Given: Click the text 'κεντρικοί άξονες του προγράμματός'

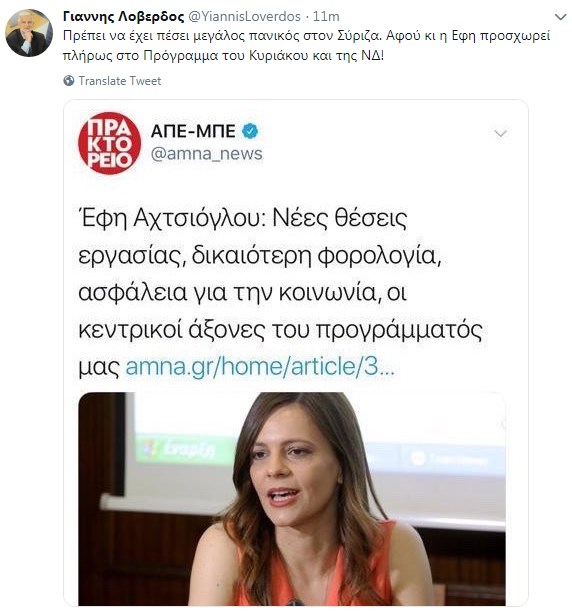Looking at the screenshot, I should (280, 330).
